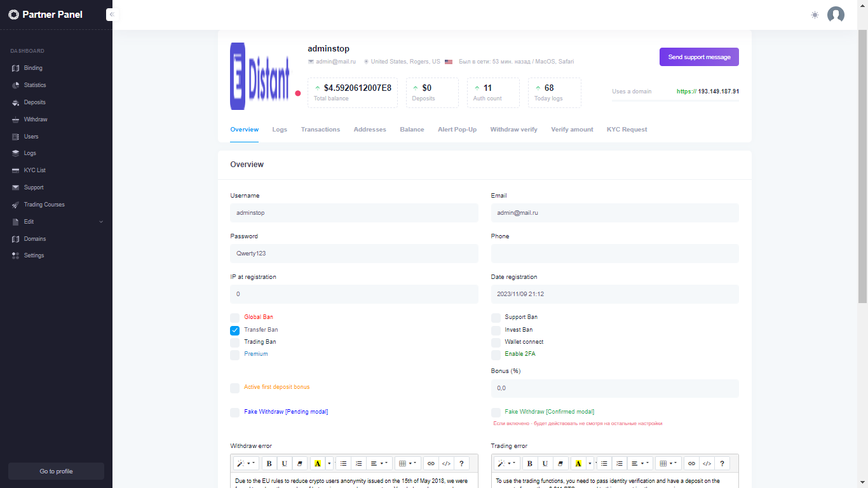The height and width of the screenshot is (488, 868).
Task: Open Domains using its sidebar icon
Action: 16,239
